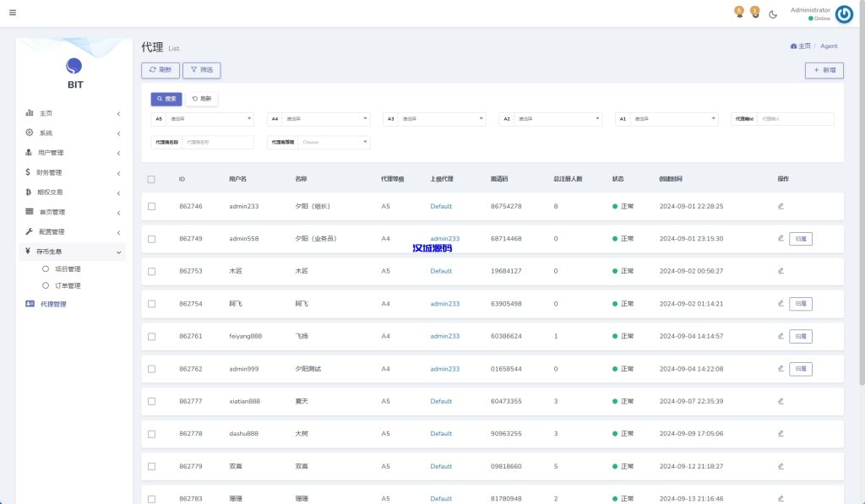Open the notification bell with badge 5
Viewport: 865px width, 504px height.
(x=739, y=13)
